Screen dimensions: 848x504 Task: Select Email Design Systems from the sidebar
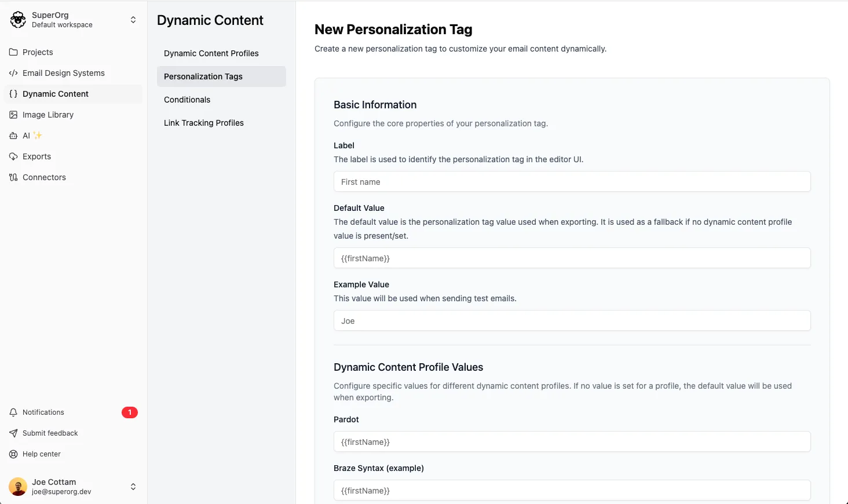pos(63,73)
